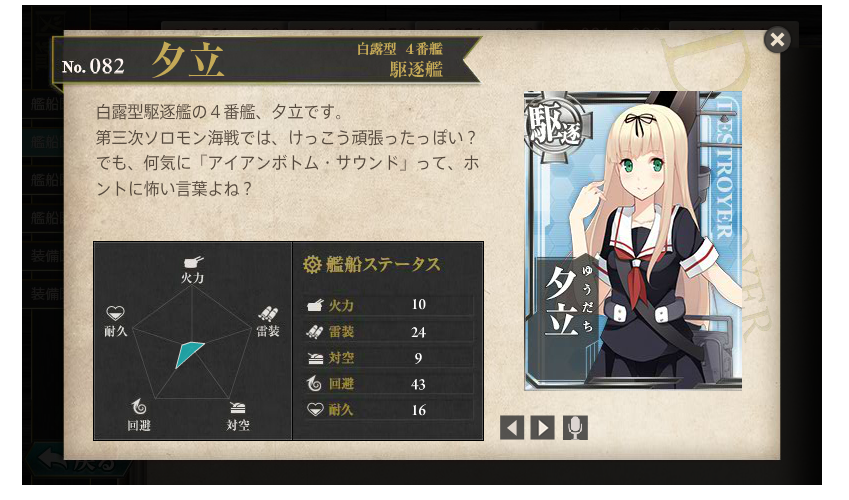The image size is (849, 500).
Task: Click the 夕立 ship card illustration
Action: pyautogui.click(x=633, y=241)
